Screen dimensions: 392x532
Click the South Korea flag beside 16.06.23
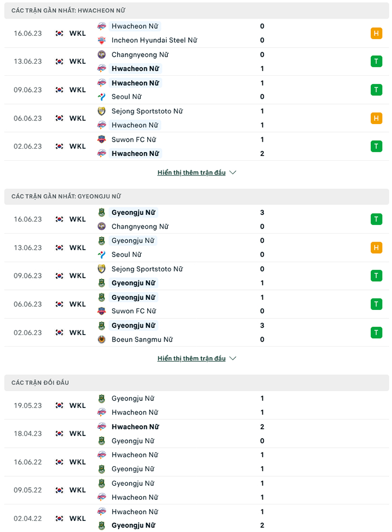point(60,33)
